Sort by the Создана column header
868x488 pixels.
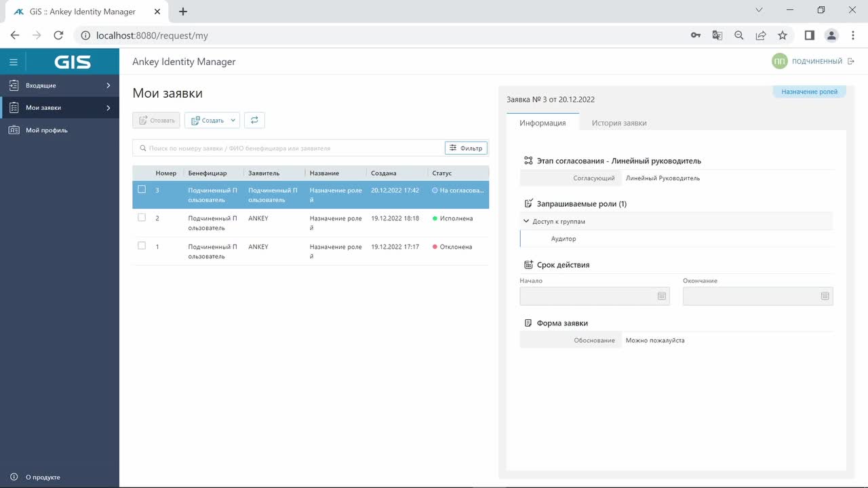pos(384,173)
